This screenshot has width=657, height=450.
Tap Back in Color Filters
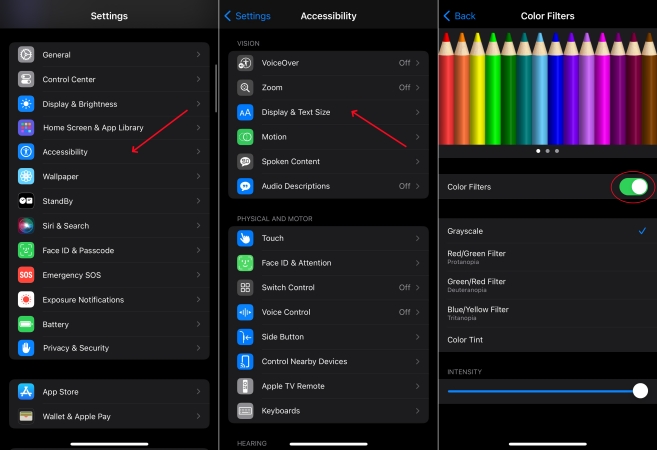(459, 16)
